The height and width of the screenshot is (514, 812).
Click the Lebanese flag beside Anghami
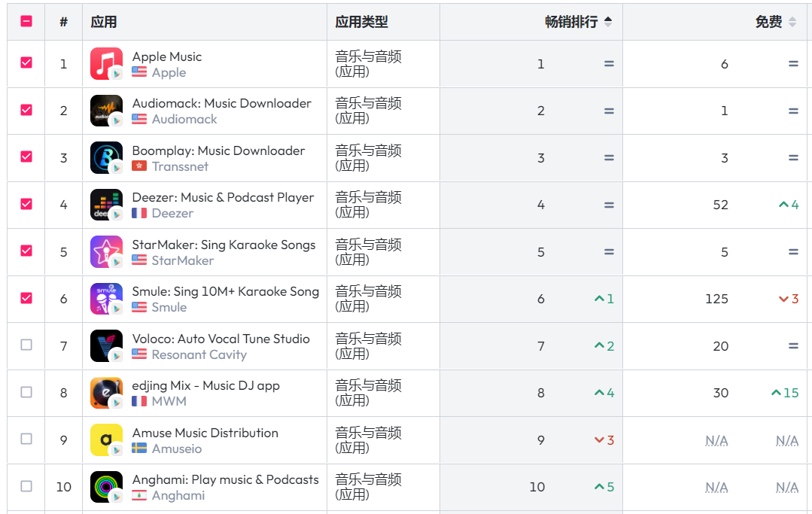[139, 495]
